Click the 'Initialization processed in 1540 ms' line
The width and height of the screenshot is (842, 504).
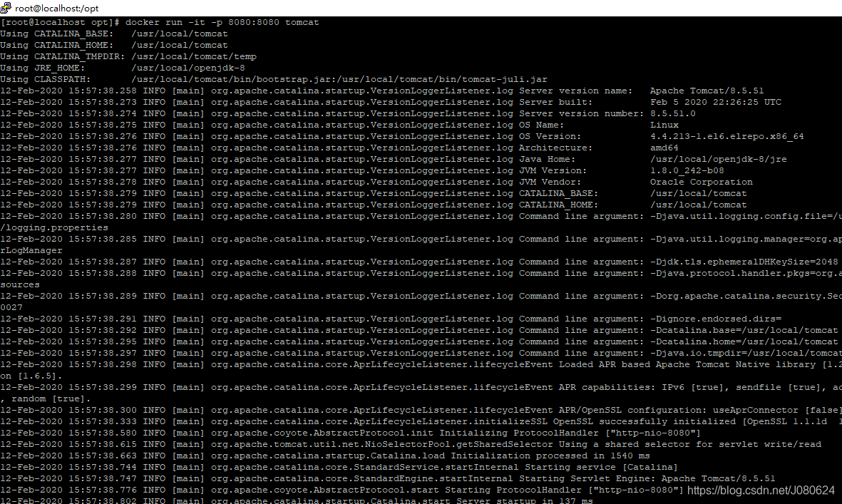[x=325, y=456]
